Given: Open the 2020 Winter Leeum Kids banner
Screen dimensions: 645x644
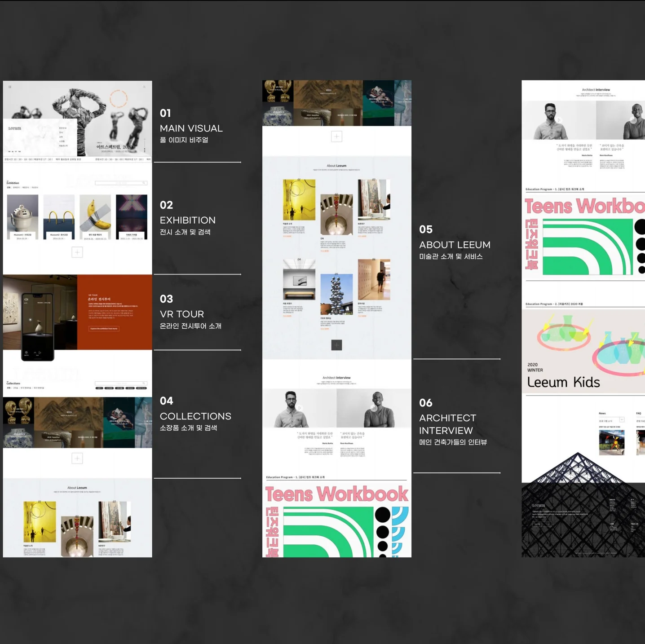Looking at the screenshot, I should pyautogui.click(x=583, y=351).
